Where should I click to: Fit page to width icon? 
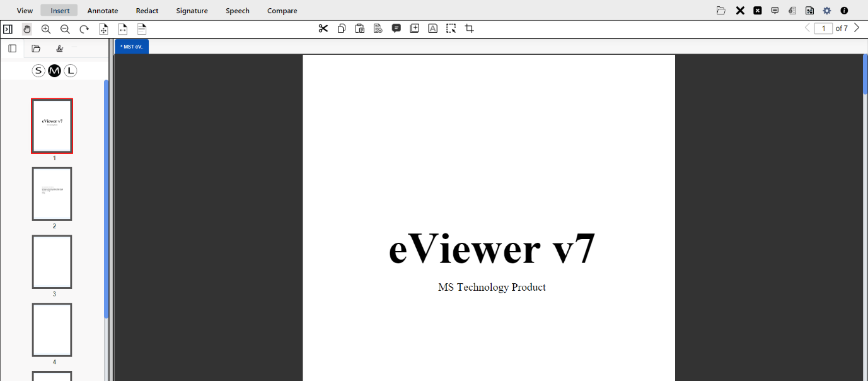point(123,29)
